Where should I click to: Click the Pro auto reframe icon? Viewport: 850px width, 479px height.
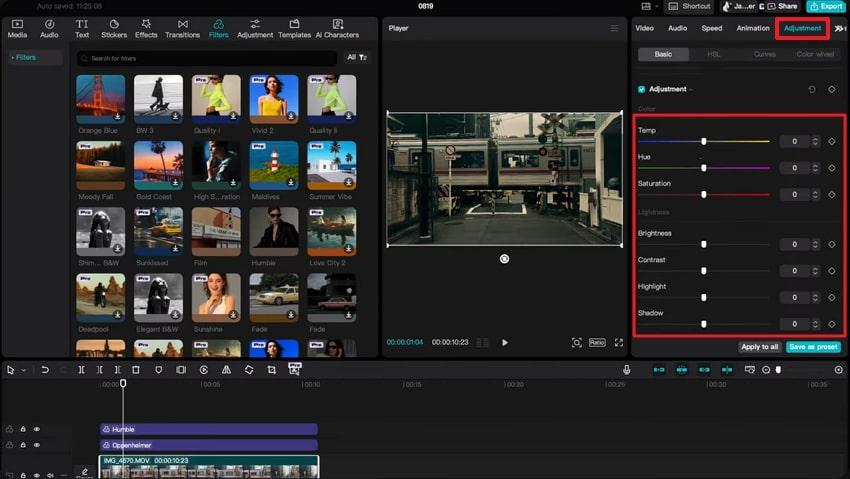pyautogui.click(x=294, y=369)
